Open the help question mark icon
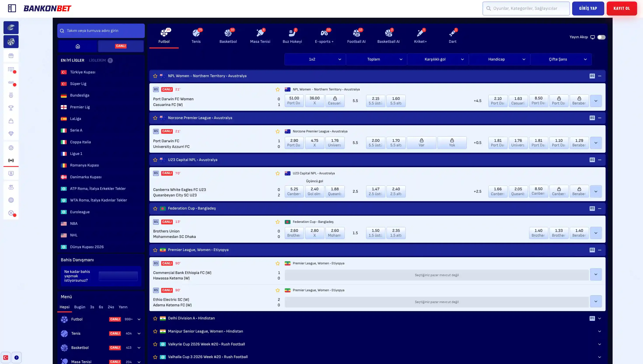643x364 pixels. point(17,357)
